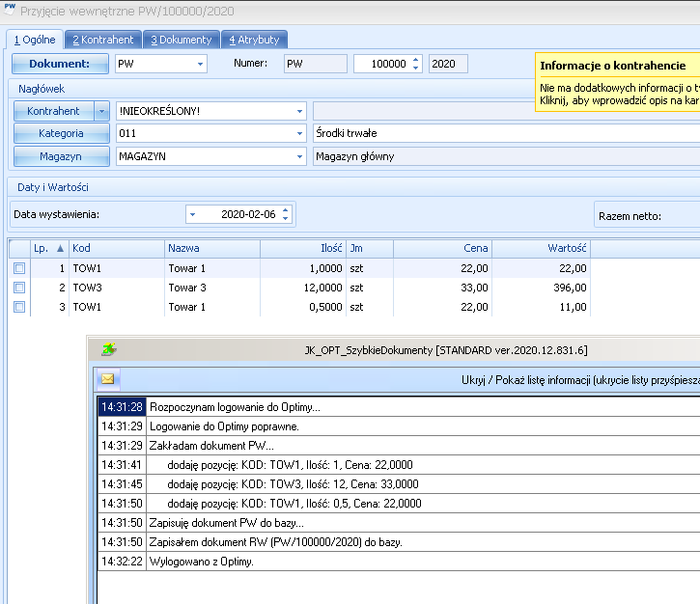The width and height of the screenshot is (700, 604).
Task: Click the Magazyn button
Action: (61, 156)
